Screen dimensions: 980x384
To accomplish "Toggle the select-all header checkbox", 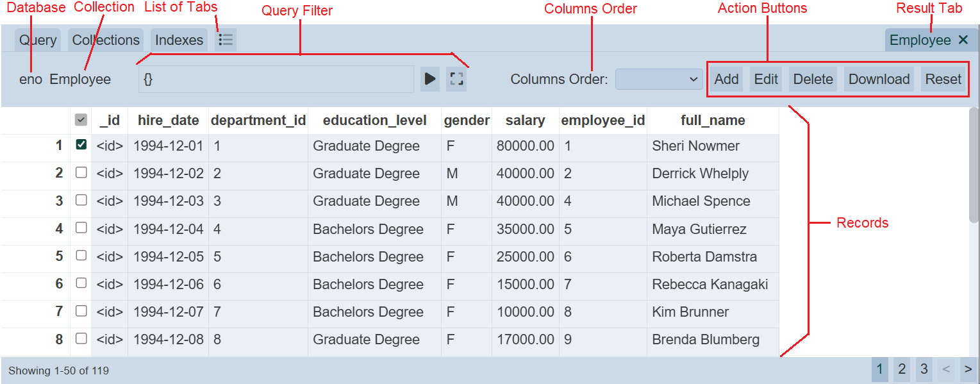I will (81, 120).
